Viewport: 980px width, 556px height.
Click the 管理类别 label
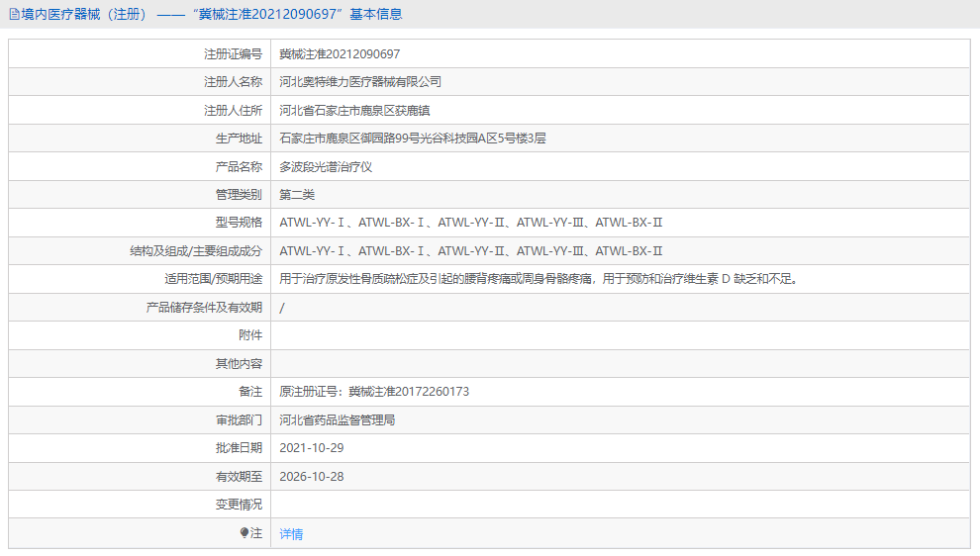[239, 195]
